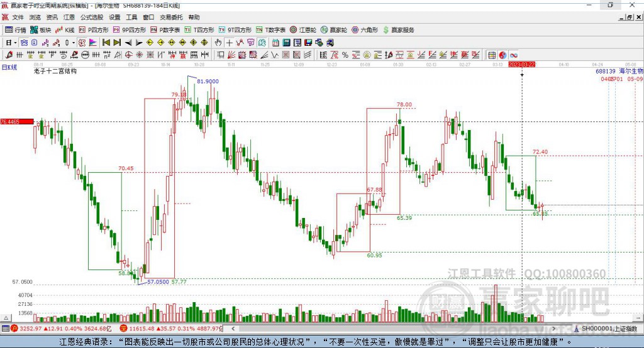This screenshot has height=348, width=644.
Task: Open the P数字表 table
Action: [165, 30]
